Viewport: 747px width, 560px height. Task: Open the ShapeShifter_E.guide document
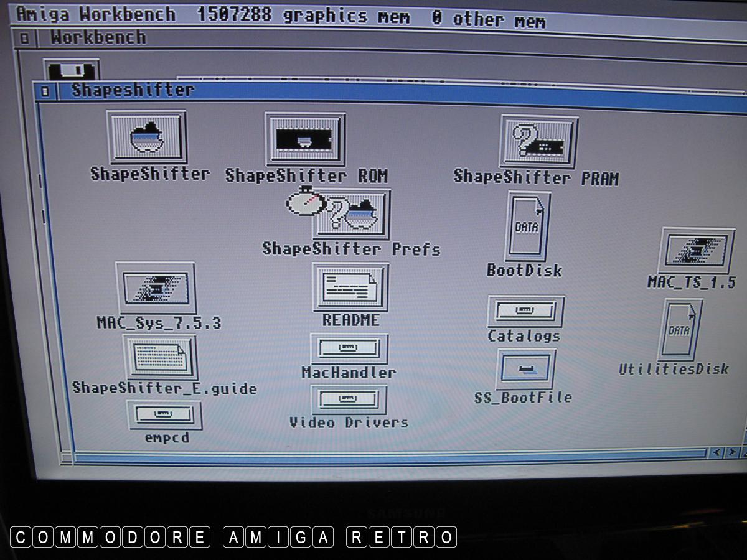[x=160, y=357]
